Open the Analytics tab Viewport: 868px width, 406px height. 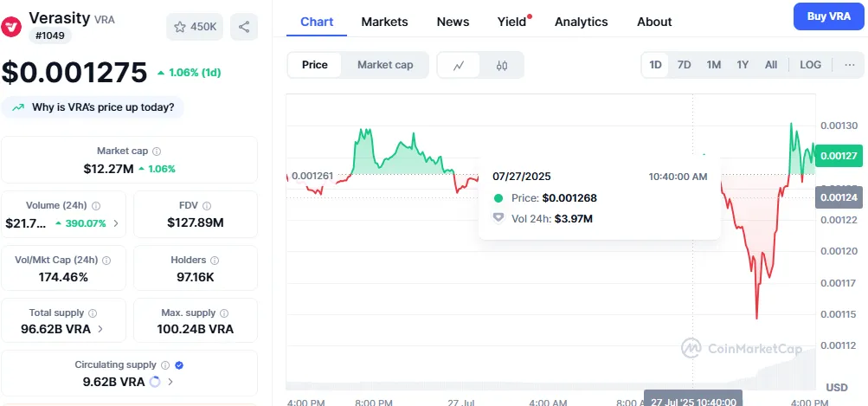coord(581,22)
